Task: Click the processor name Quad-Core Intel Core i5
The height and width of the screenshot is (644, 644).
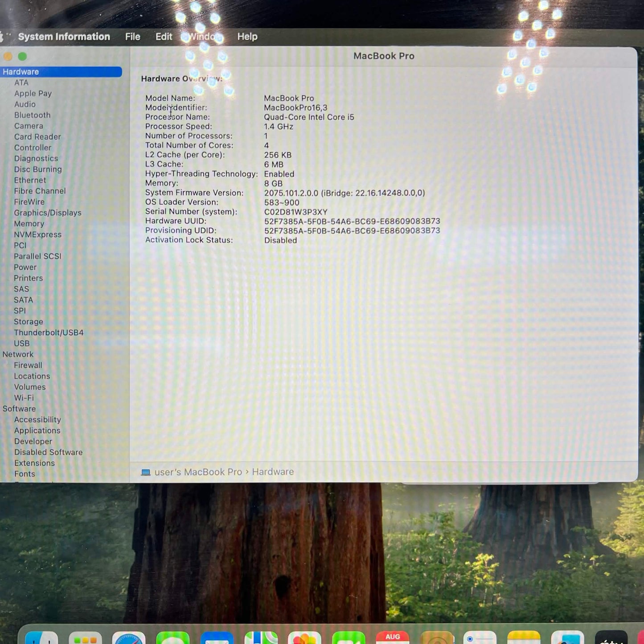Action: coord(309,117)
